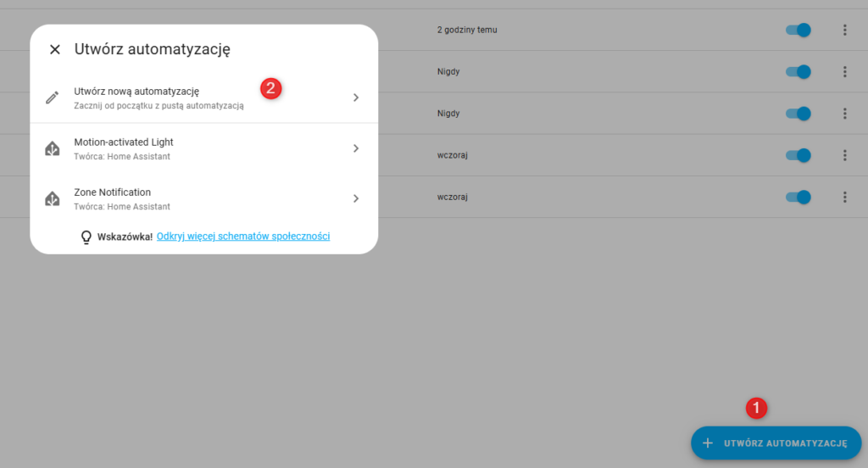Open three-dot menu for the 2 godziny temu row
The image size is (868, 468).
point(844,30)
